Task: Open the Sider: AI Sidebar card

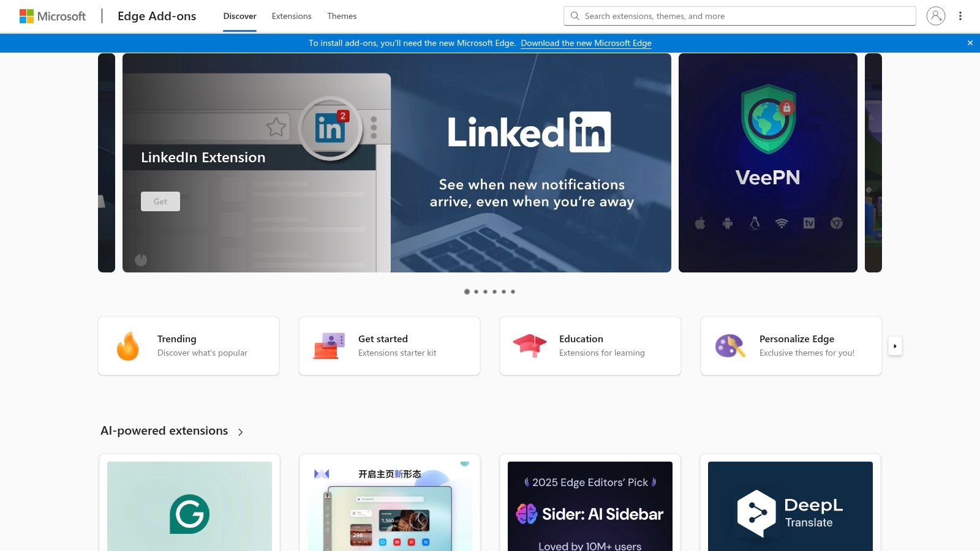Action: pyautogui.click(x=590, y=507)
